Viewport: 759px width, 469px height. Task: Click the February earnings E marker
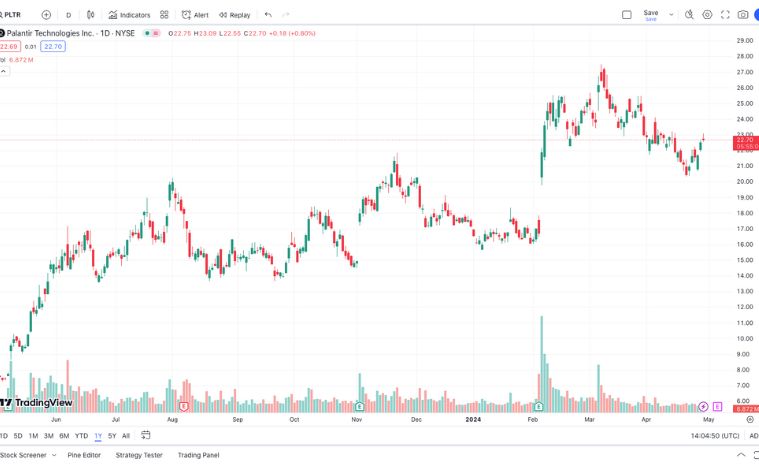click(539, 407)
